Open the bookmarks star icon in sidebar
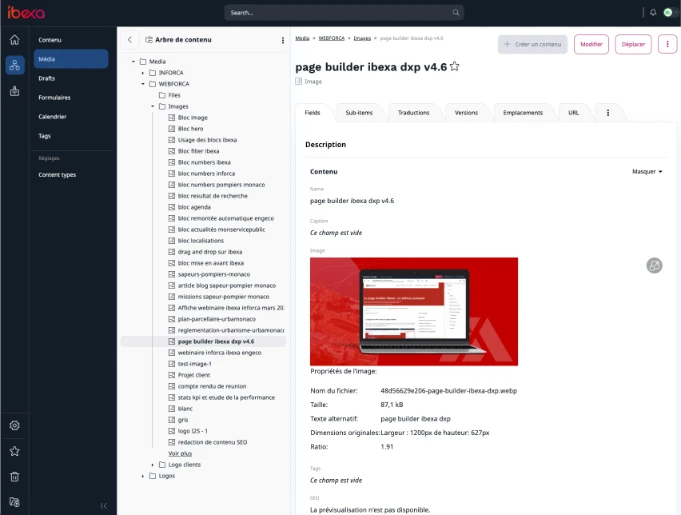Screen dimensions: 681x515 [14, 451]
